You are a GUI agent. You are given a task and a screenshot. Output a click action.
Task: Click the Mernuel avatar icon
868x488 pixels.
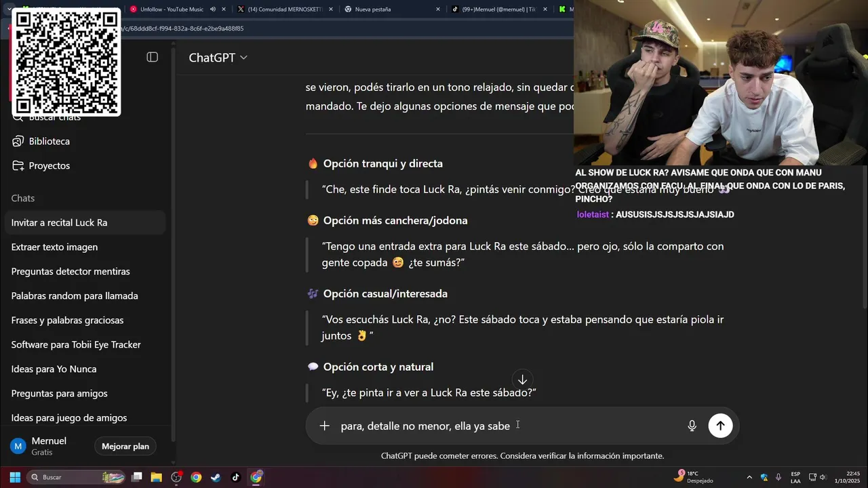(18, 446)
